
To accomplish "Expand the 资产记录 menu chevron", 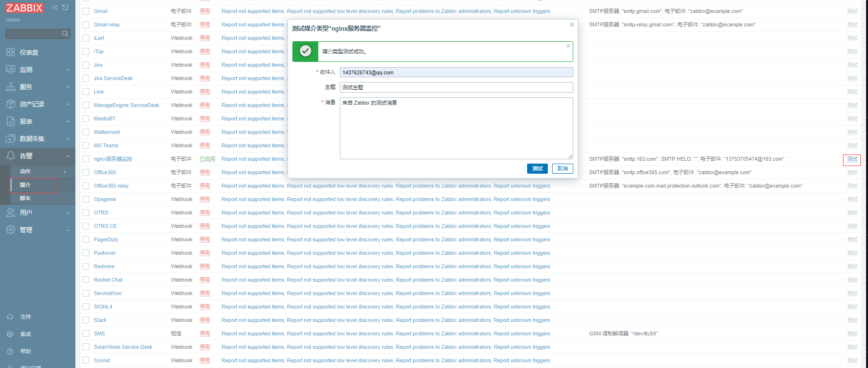I will coord(68,105).
